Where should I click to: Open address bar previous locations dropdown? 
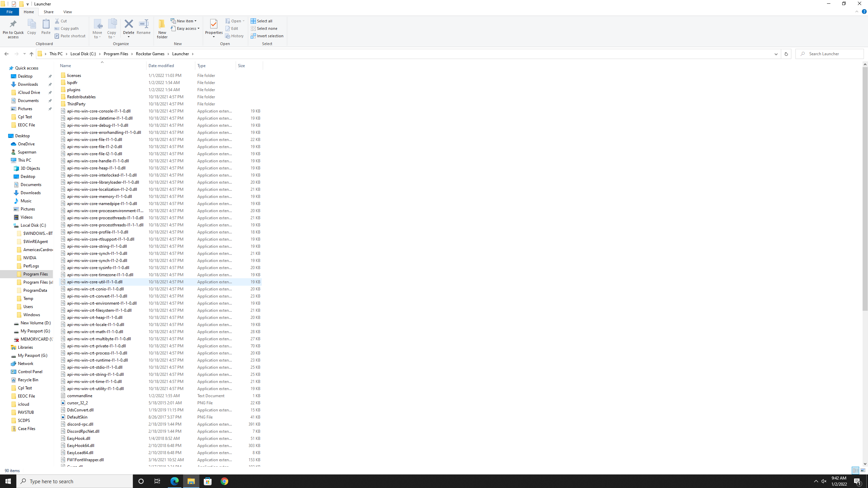(776, 54)
